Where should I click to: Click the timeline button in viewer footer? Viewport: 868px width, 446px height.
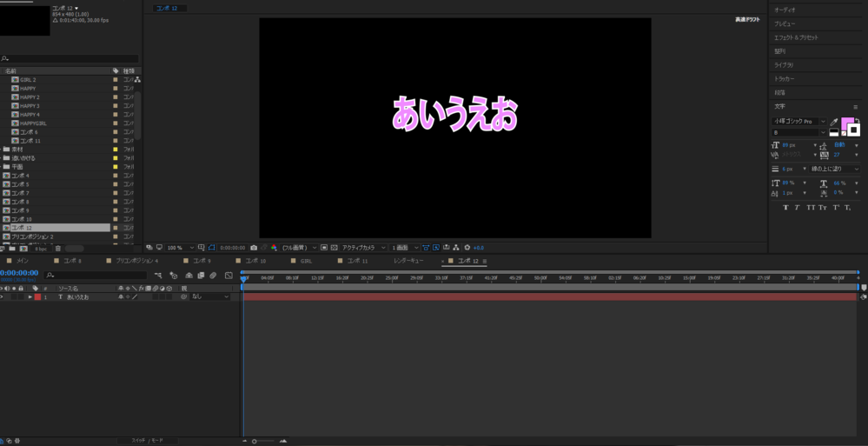tap(447, 248)
